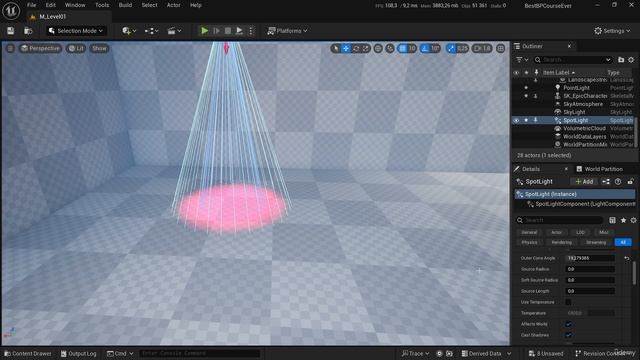Viewport: 640px width, 360px height.
Task: Open the viewport layout grid icon
Action: point(501,48)
